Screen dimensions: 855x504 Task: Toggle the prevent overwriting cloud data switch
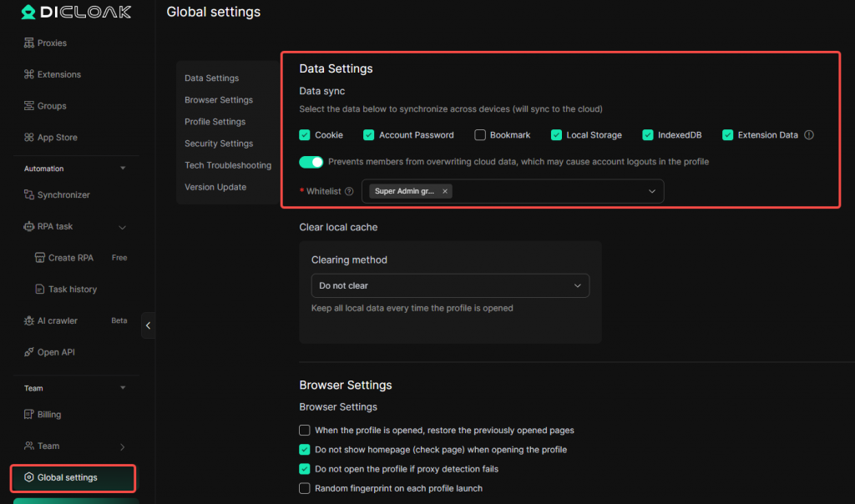click(x=311, y=162)
